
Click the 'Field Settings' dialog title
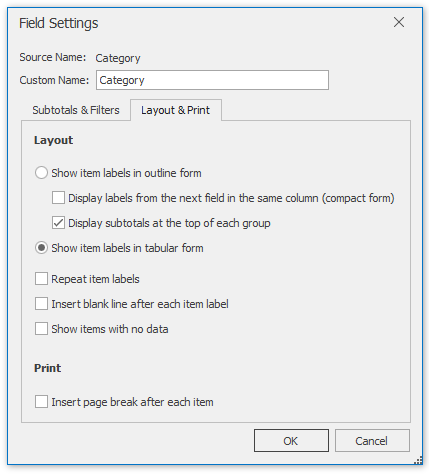coord(59,23)
